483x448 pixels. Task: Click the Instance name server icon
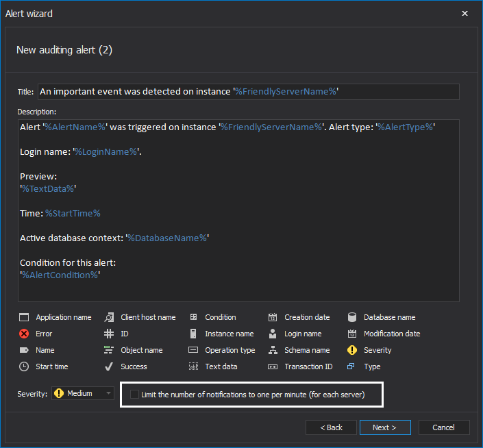[193, 334]
